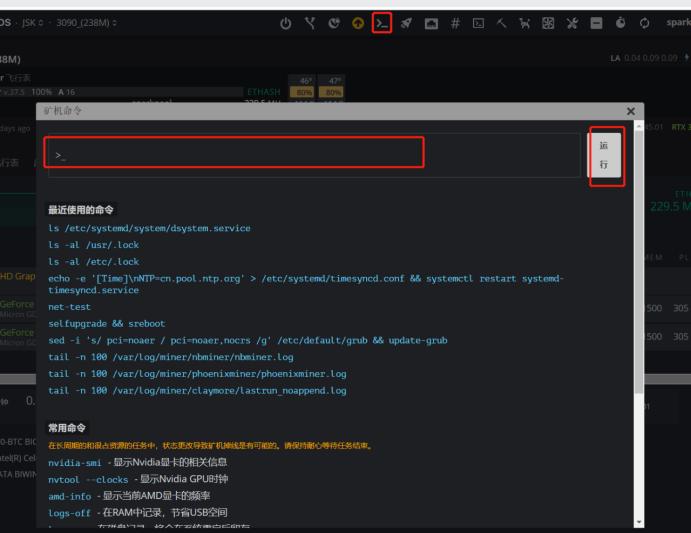
Task: Click the pickaxe miner icon
Action: point(502,23)
